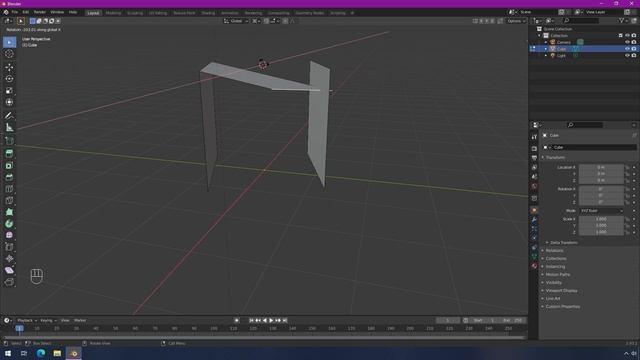
Task: Exclude Collection from view layer checkbox
Action: pyautogui.click(x=620, y=36)
